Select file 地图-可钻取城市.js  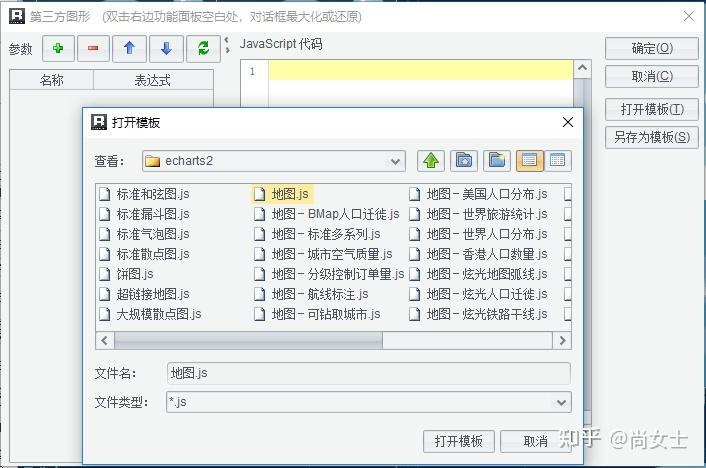[317, 314]
